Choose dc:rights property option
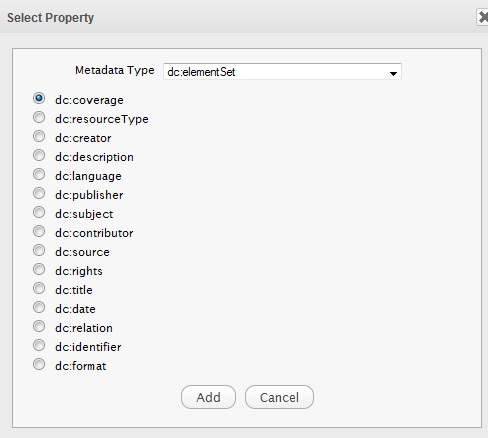The image size is (488, 438). point(39,269)
